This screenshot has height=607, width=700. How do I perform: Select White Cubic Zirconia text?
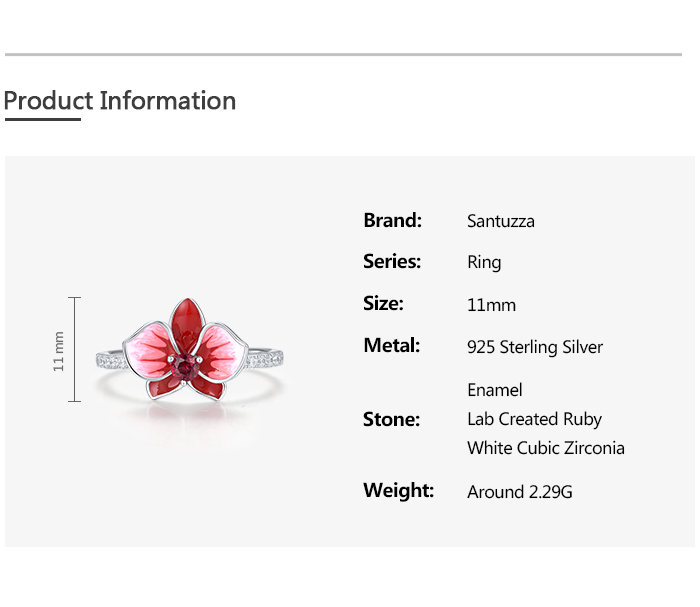pos(545,448)
